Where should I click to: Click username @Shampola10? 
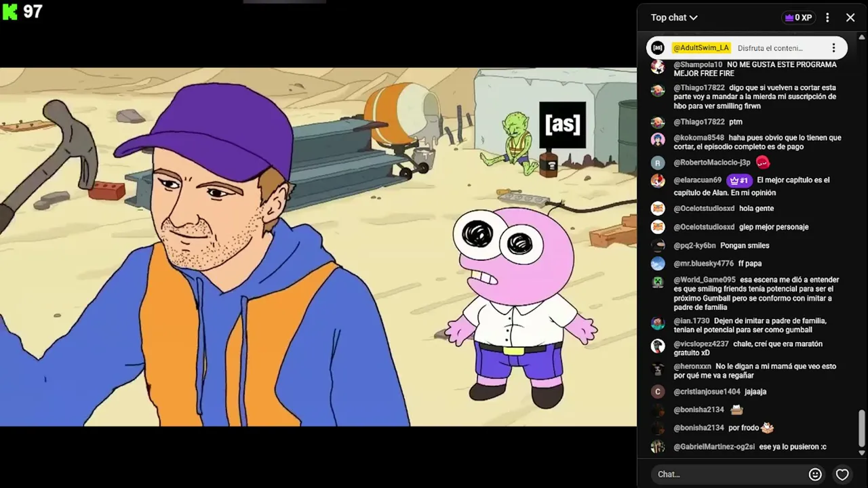pyautogui.click(x=698, y=65)
